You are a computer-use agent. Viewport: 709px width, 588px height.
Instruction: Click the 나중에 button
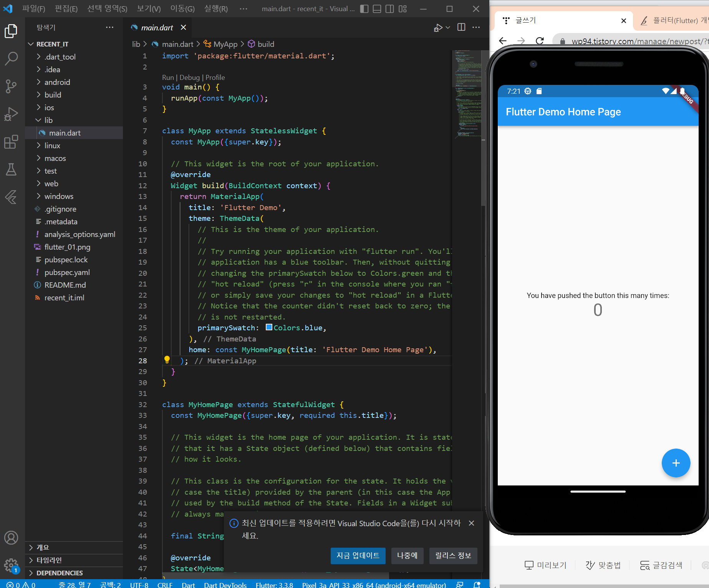coord(407,556)
